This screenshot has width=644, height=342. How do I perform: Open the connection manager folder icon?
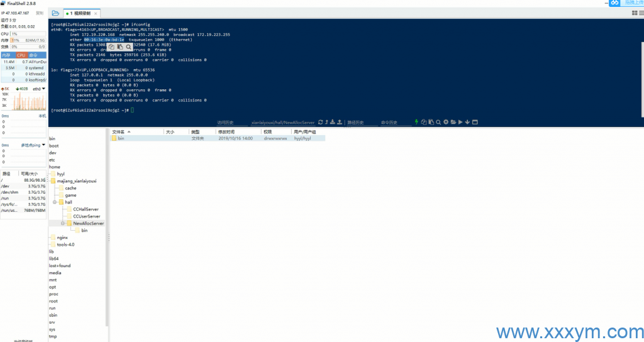click(x=56, y=13)
